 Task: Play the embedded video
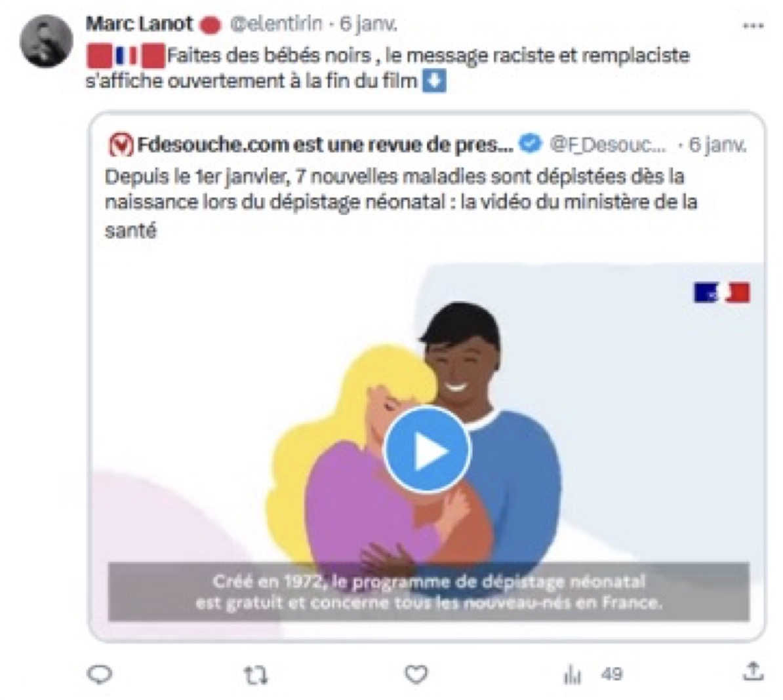click(x=427, y=450)
